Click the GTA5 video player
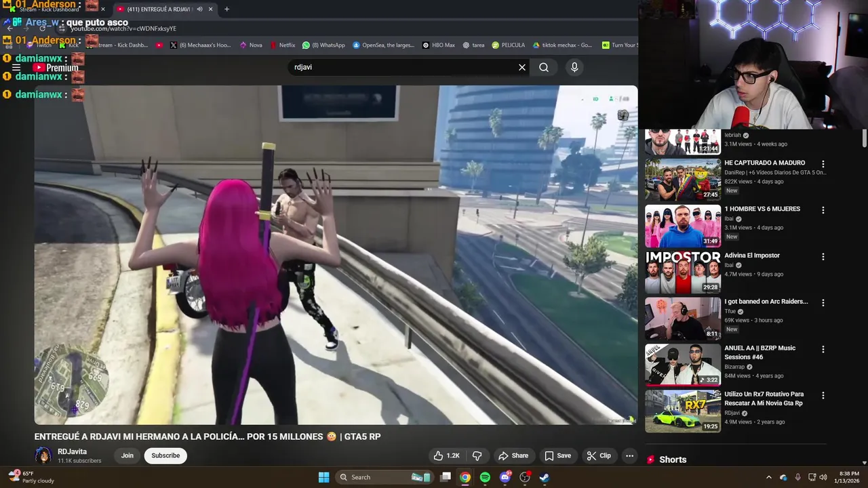868x488 pixels. tap(336, 255)
